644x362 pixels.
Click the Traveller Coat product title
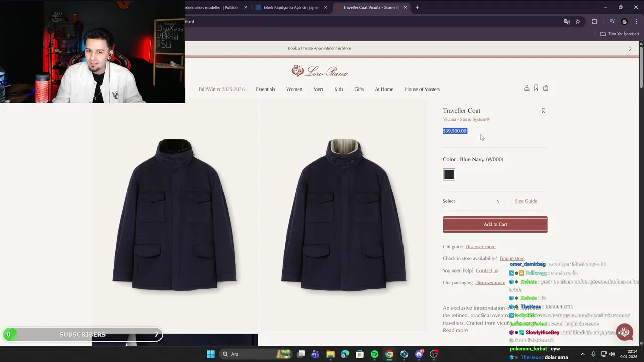[461, 111]
